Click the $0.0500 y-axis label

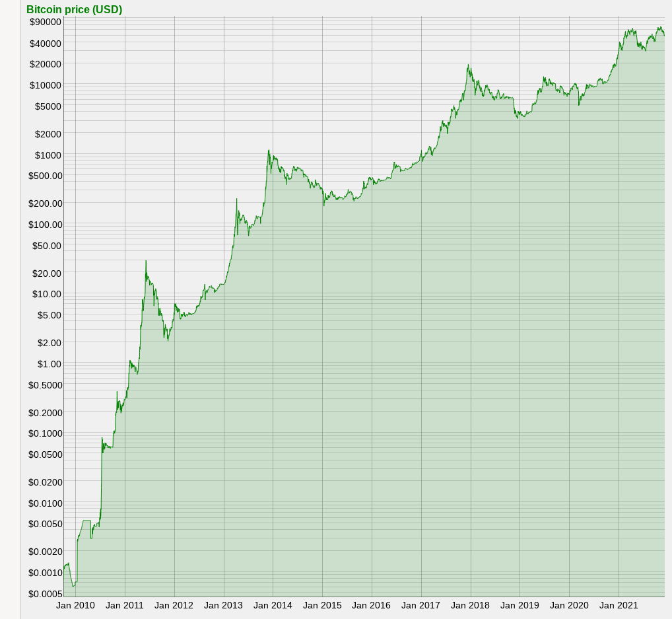click(46, 455)
